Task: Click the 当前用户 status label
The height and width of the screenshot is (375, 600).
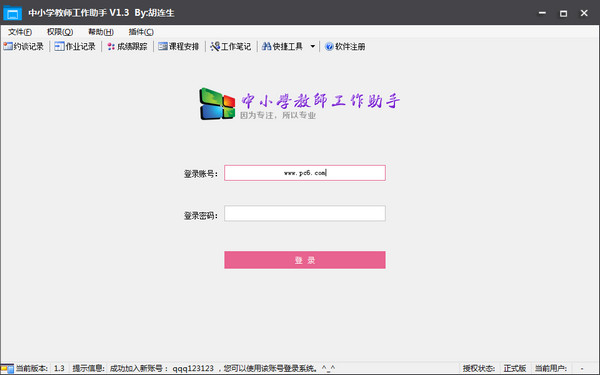Action: 551,368
